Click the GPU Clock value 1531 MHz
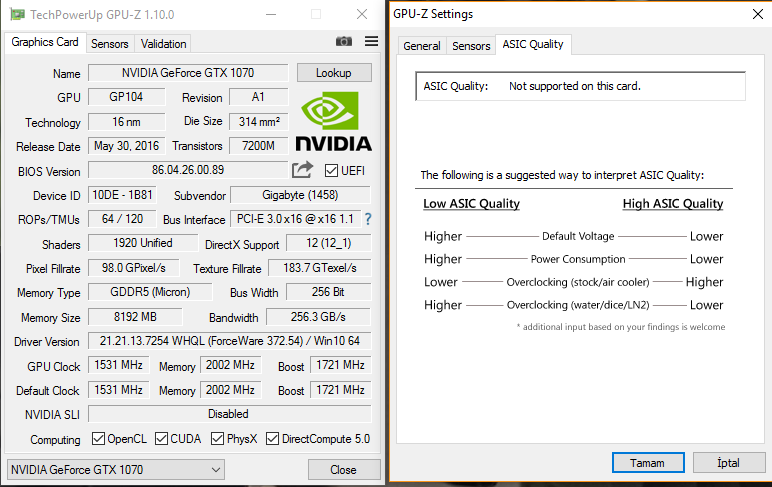Viewport: 772px width, 487px height. pyautogui.click(x=119, y=365)
